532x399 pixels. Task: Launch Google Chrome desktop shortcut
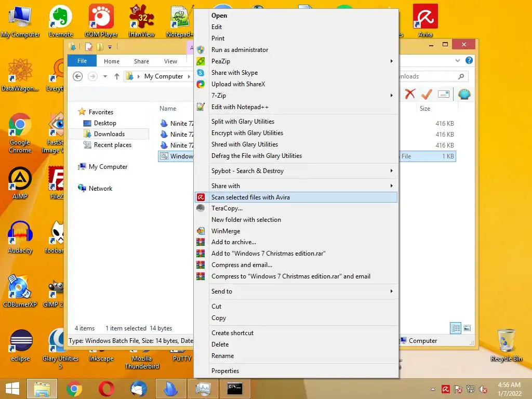pos(20,133)
